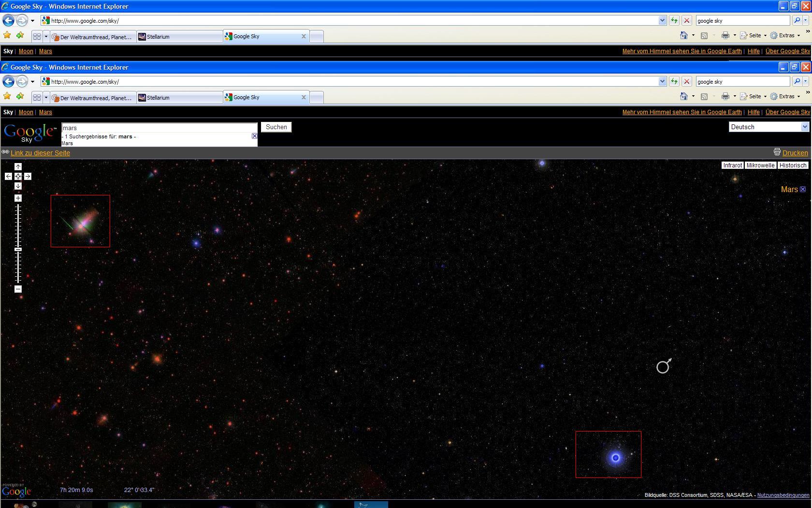Click the zoom slider handle

(18, 249)
